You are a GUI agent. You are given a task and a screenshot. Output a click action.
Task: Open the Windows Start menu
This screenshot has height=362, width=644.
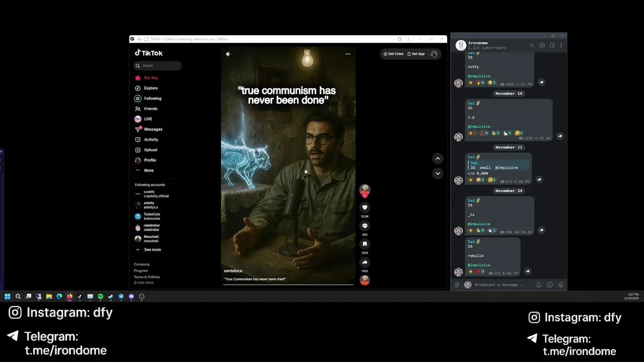(8, 297)
